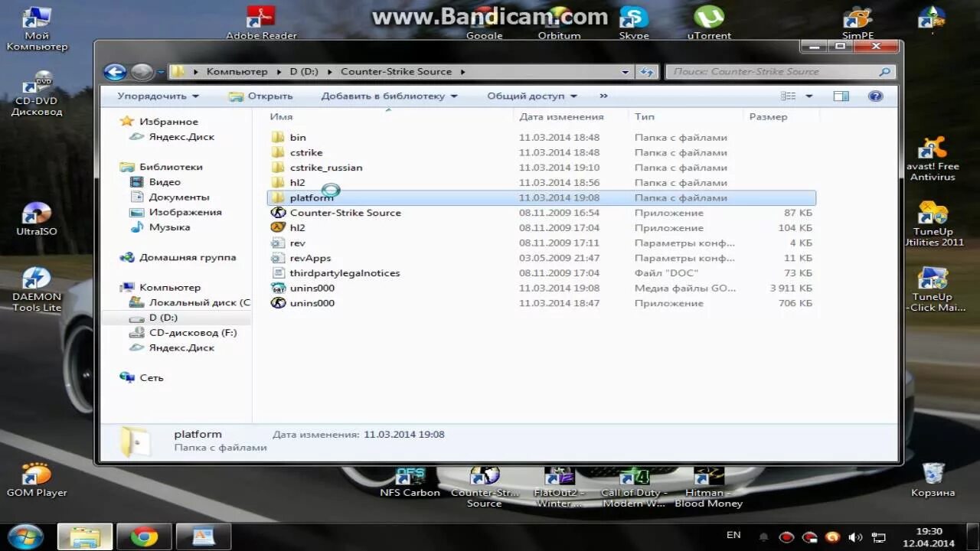Click Компьютер in the address breadcrumb
980x551 pixels.
tap(237, 71)
